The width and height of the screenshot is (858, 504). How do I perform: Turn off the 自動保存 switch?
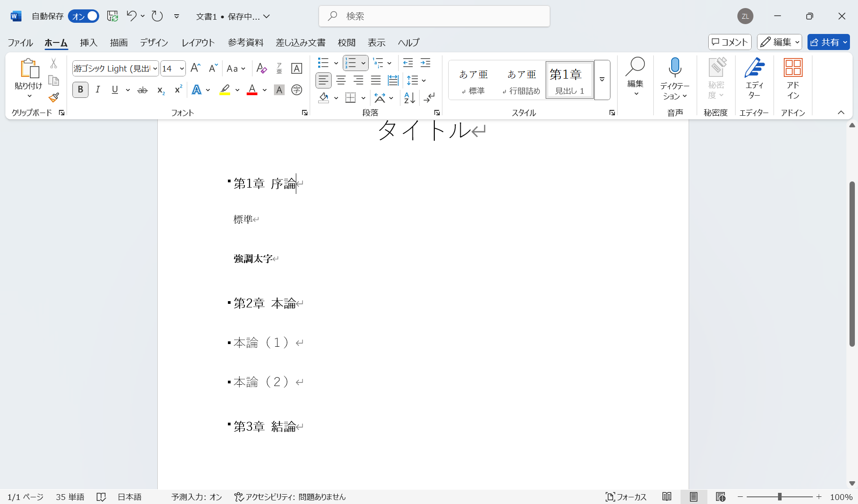83,16
